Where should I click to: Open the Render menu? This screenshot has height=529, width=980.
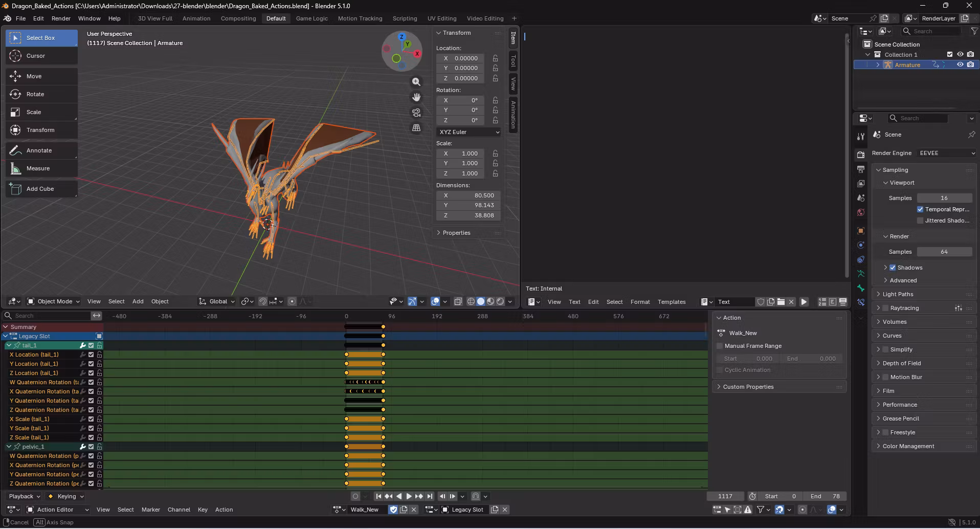coord(61,18)
